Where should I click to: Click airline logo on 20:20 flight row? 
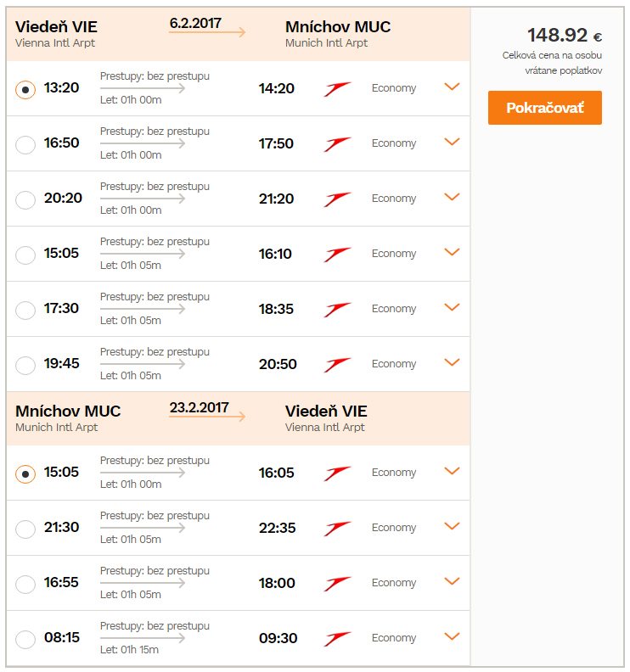coord(337,199)
